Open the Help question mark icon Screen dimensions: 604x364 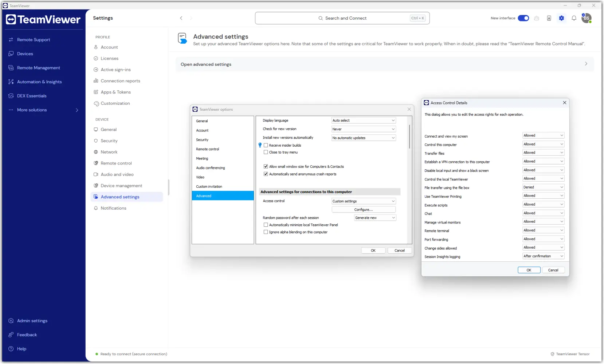(11, 349)
